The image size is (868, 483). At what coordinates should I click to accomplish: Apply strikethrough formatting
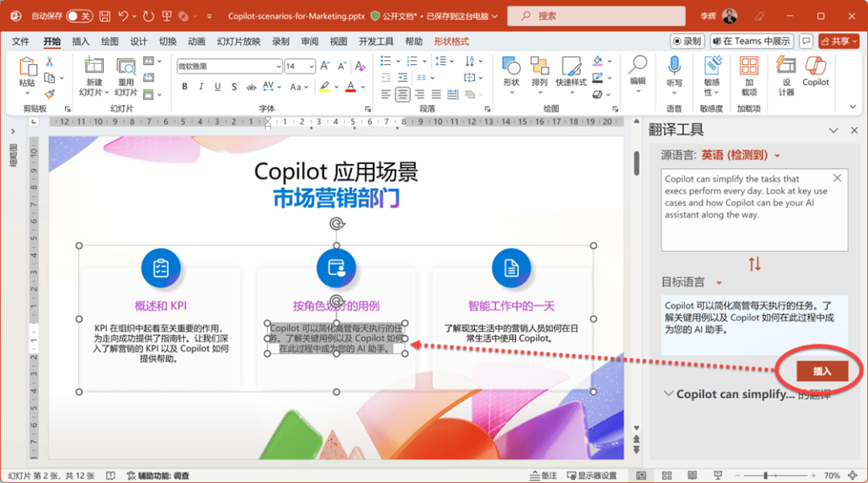pos(251,86)
